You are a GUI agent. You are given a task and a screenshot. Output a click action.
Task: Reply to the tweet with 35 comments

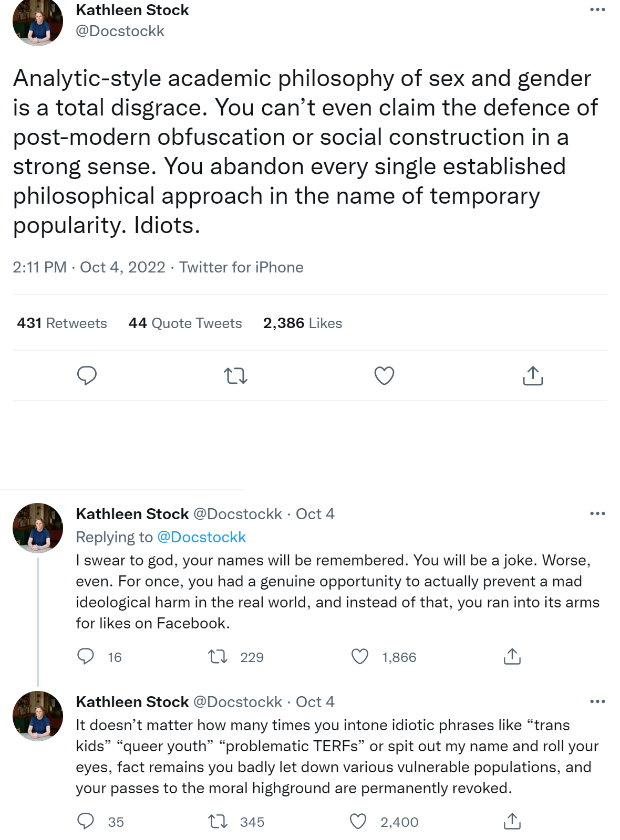pos(86,821)
